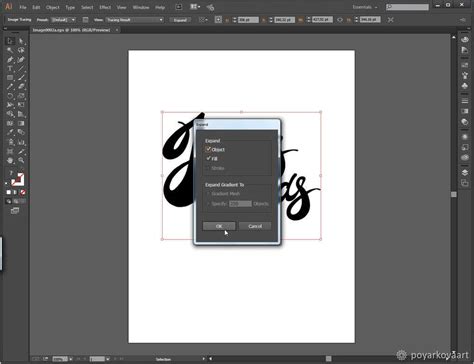This screenshot has width=474, height=364.
Task: Select the Pencil tool
Action: [x=10, y=87]
